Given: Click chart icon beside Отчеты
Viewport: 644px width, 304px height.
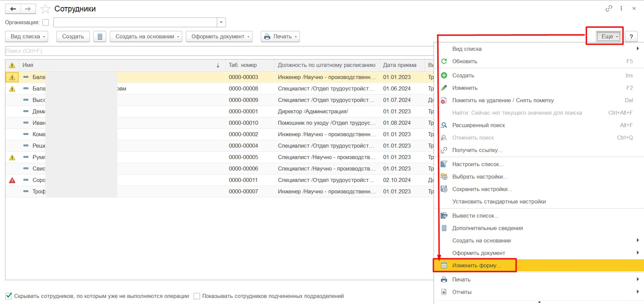Looking at the screenshot, I should click(444, 292).
